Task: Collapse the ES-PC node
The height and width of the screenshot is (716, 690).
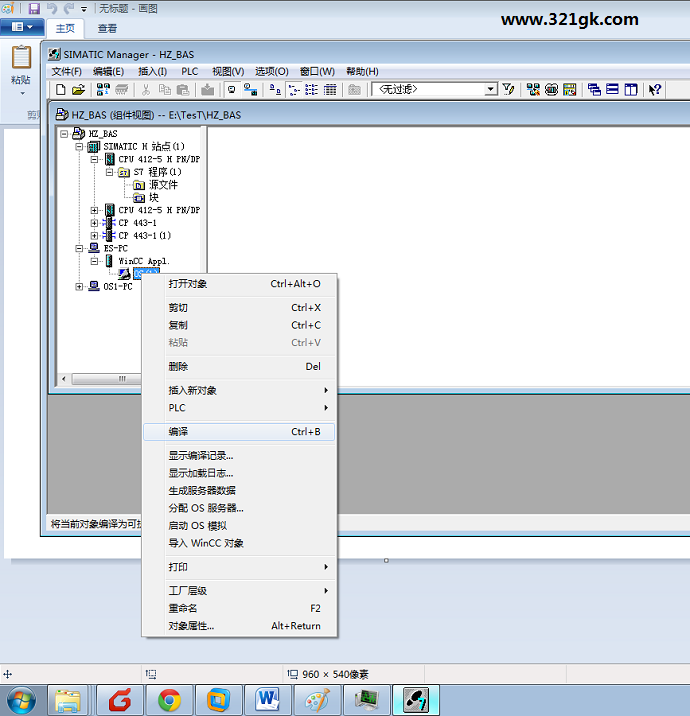Action: point(79,248)
